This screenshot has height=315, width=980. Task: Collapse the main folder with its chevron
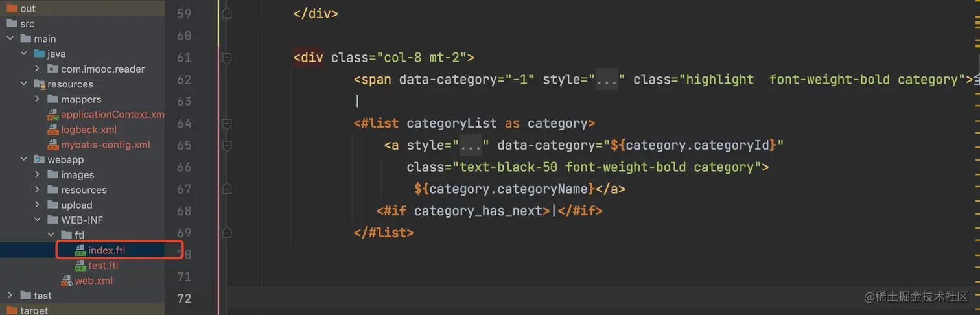pyautogui.click(x=10, y=39)
